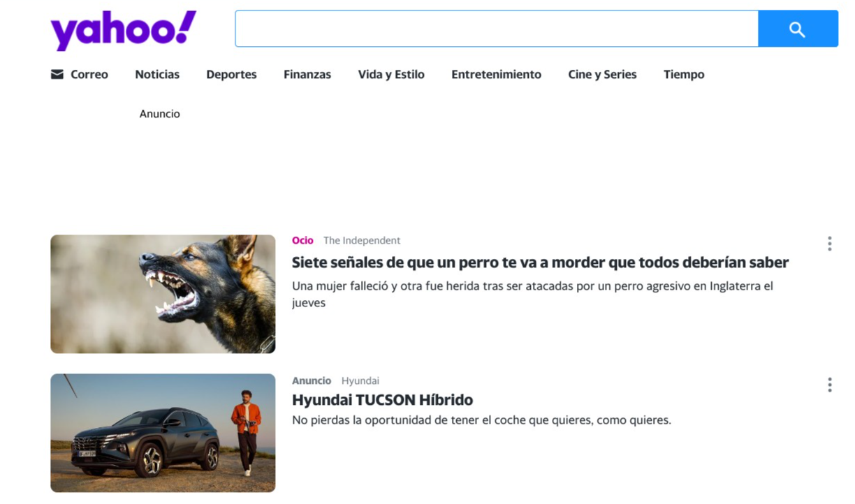Click the aggressive dog article thumbnail
The image size is (855, 504).
pyautogui.click(x=163, y=294)
